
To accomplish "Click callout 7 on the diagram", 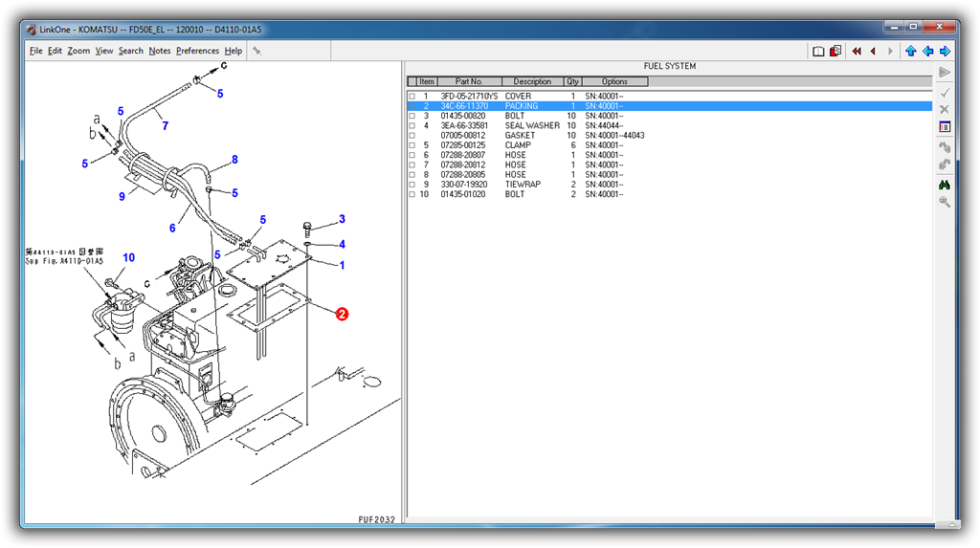I will [165, 126].
